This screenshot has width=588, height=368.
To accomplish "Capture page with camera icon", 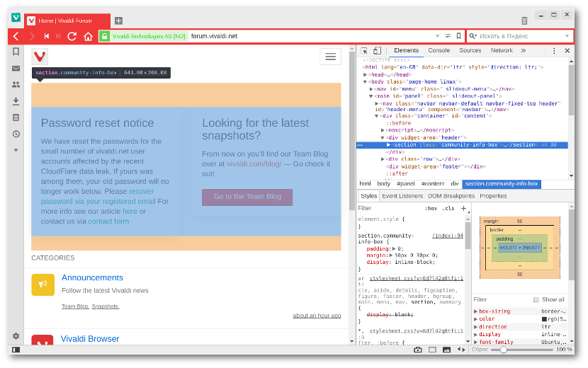I will (418, 350).
